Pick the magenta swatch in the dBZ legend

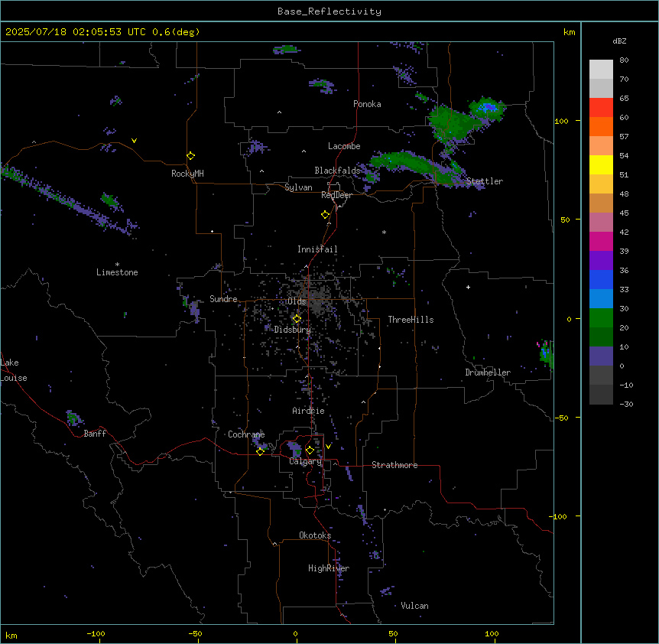coord(601,241)
